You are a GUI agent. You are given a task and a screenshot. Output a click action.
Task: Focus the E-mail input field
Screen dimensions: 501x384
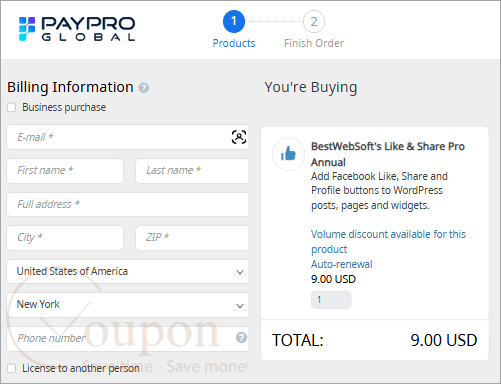click(128, 137)
